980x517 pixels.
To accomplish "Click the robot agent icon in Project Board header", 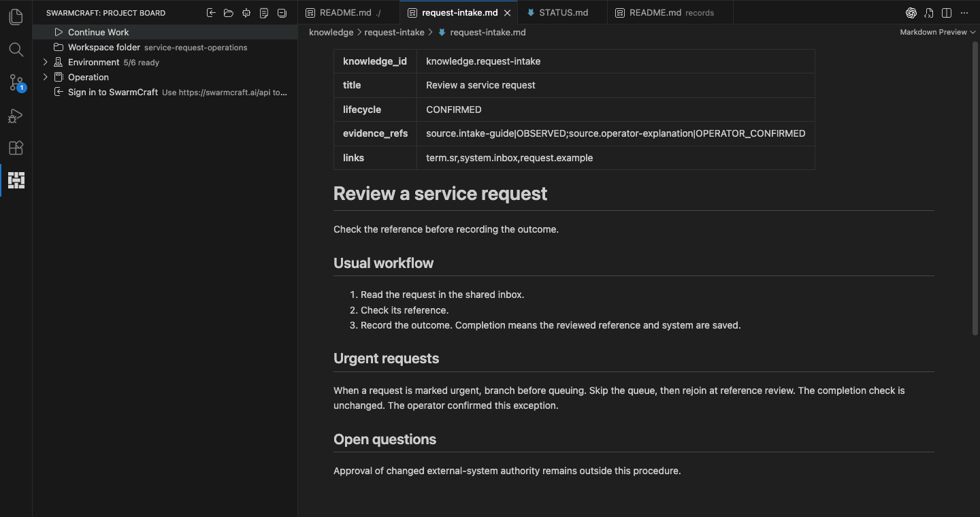I will click(x=246, y=13).
